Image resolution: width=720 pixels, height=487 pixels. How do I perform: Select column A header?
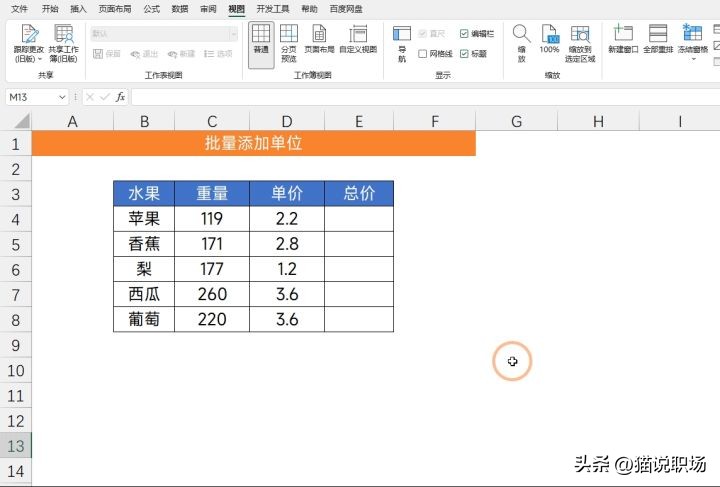pos(72,122)
